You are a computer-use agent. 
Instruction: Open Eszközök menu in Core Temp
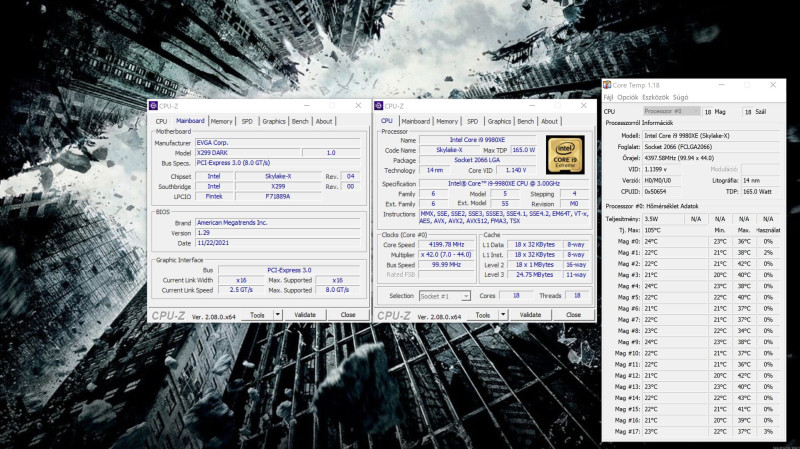point(656,97)
